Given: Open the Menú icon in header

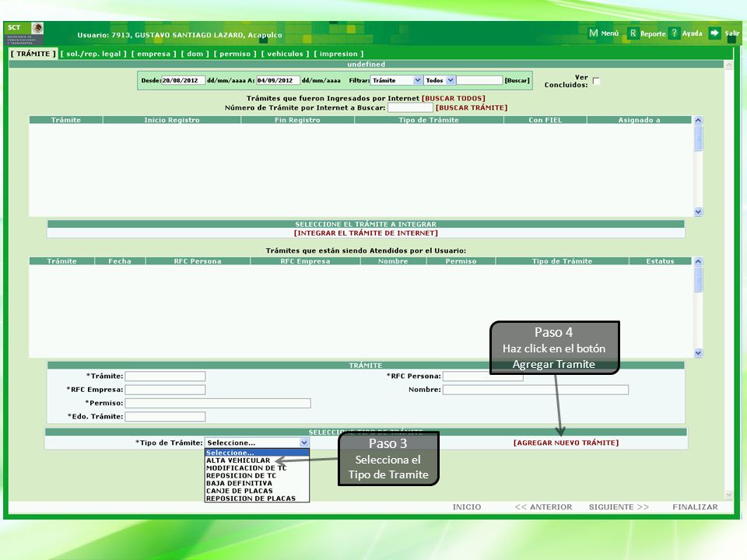Looking at the screenshot, I should pos(593,33).
